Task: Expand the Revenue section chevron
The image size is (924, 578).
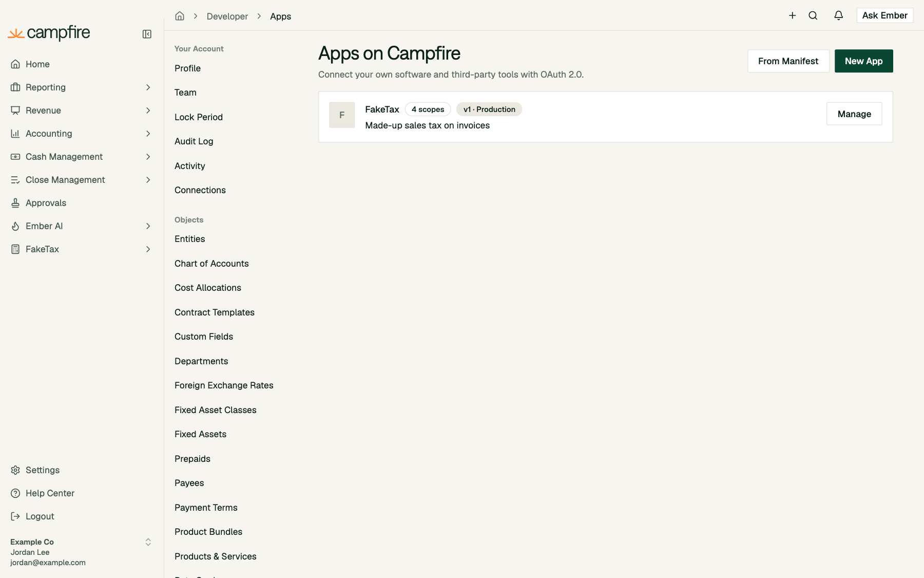Action: (148, 110)
